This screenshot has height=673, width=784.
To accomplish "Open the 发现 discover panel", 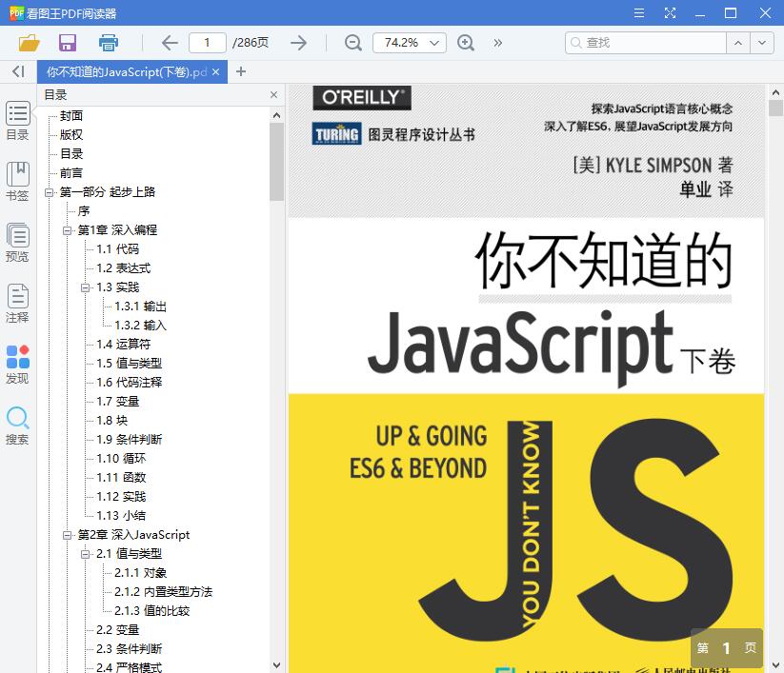I will click(x=17, y=365).
